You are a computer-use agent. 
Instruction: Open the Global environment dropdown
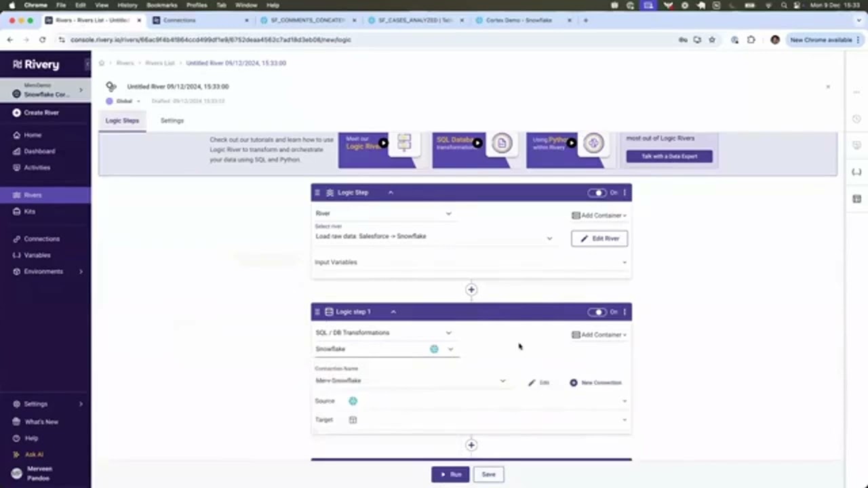click(123, 101)
